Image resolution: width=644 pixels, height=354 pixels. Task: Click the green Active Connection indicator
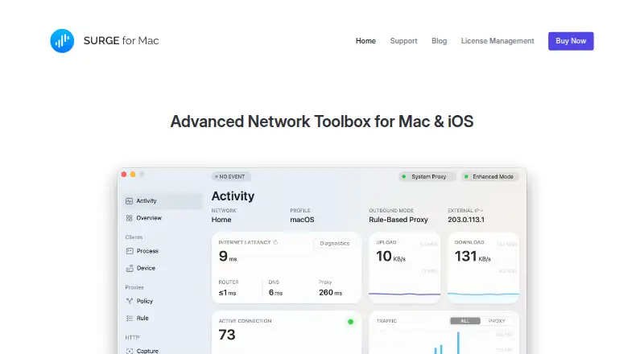(350, 322)
